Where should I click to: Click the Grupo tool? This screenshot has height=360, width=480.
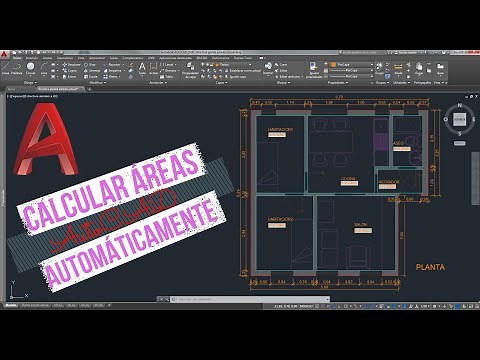point(380,68)
